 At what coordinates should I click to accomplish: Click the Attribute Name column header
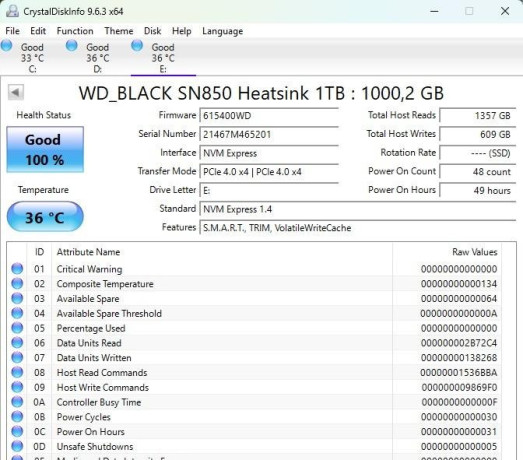click(88, 252)
